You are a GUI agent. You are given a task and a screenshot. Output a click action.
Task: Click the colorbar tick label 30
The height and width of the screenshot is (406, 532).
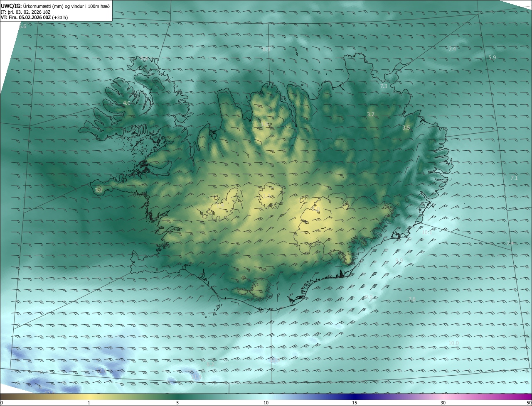pyautogui.click(x=443, y=403)
